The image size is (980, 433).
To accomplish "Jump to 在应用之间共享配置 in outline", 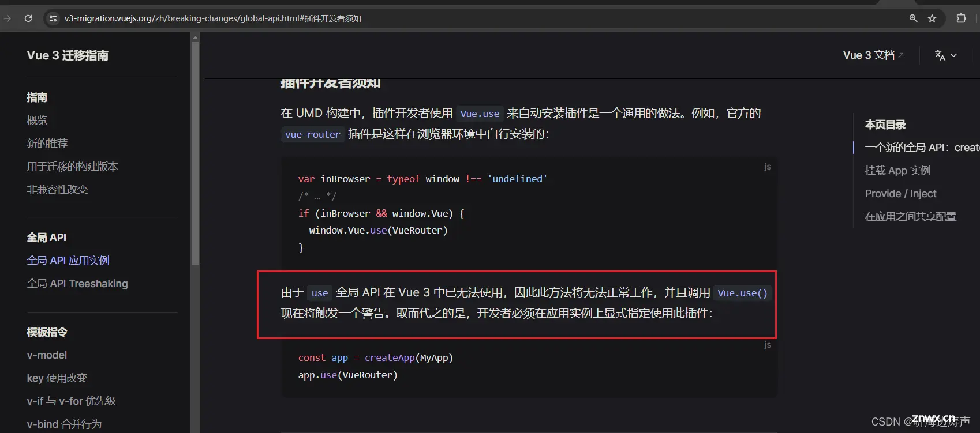I will coord(910,217).
